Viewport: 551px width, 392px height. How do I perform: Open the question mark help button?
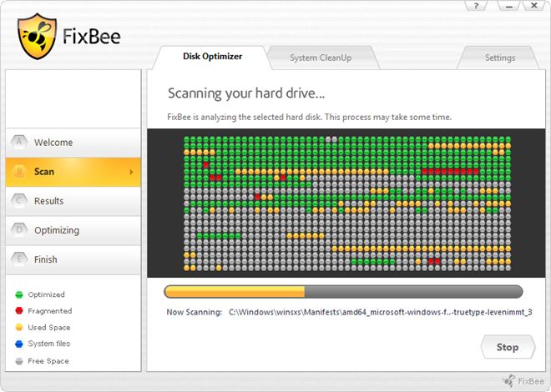(476, 6)
